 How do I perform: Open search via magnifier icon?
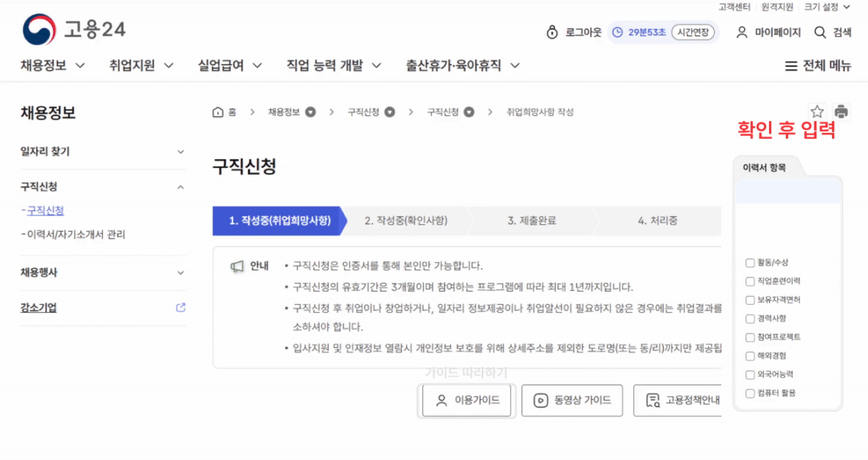(x=820, y=33)
